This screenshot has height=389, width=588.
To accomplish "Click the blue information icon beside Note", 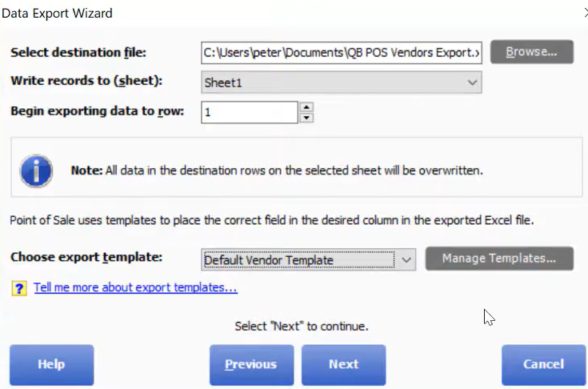I will tap(36, 170).
